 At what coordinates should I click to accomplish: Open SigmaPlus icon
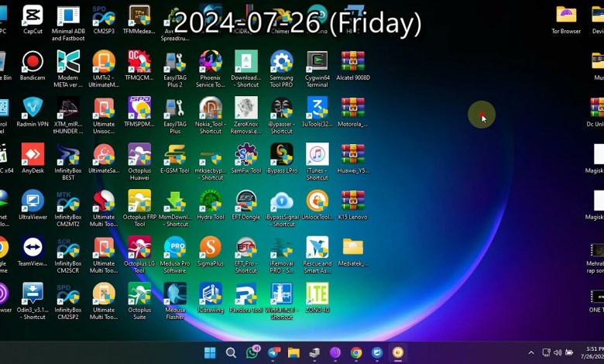point(211,247)
